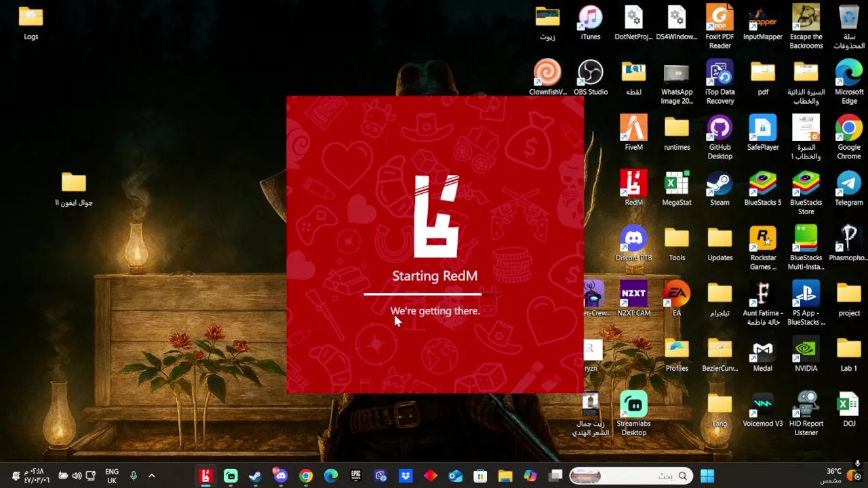
Task: Open the Microsoft Edge desktop shortcut
Action: (x=849, y=83)
